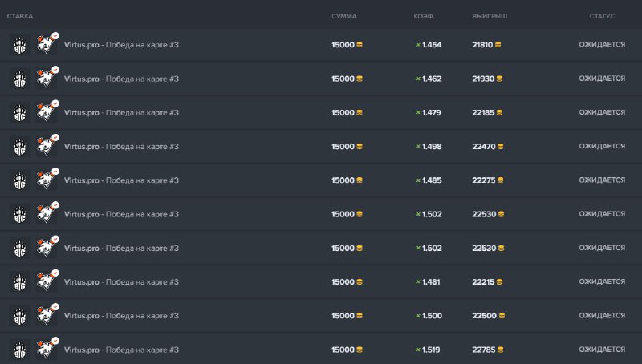Click the green arrow icon beside coefficient 1.462
642x364 pixels.
418,79
